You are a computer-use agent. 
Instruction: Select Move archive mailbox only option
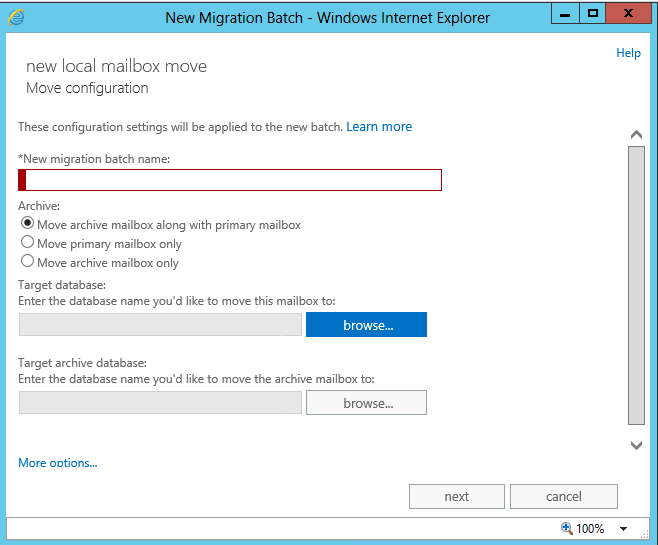point(27,262)
